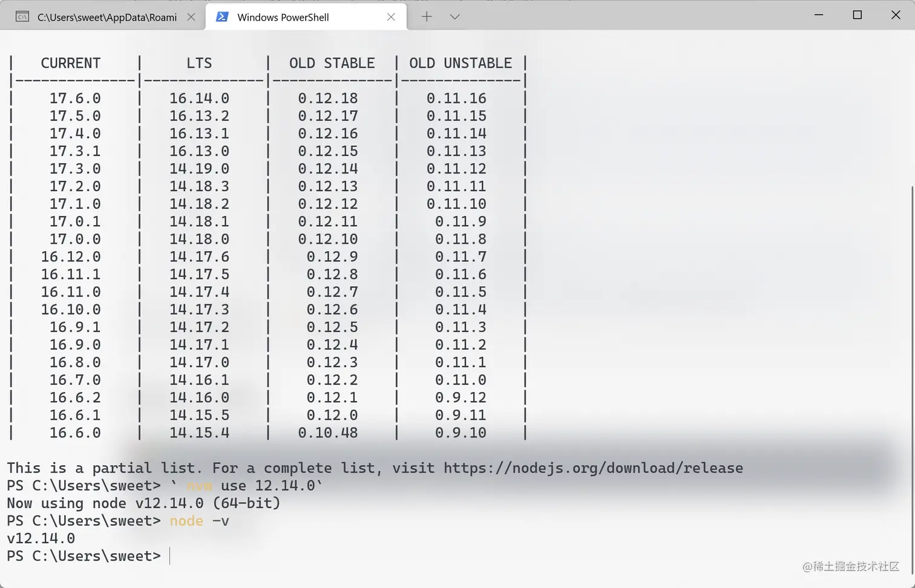Click the OLD STABLE column header
This screenshot has width=915, height=588.
332,63
